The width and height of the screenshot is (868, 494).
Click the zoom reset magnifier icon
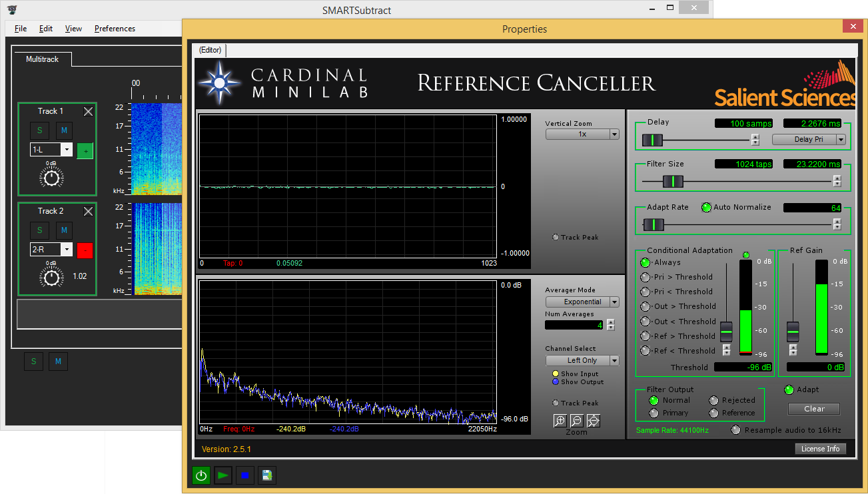point(594,420)
